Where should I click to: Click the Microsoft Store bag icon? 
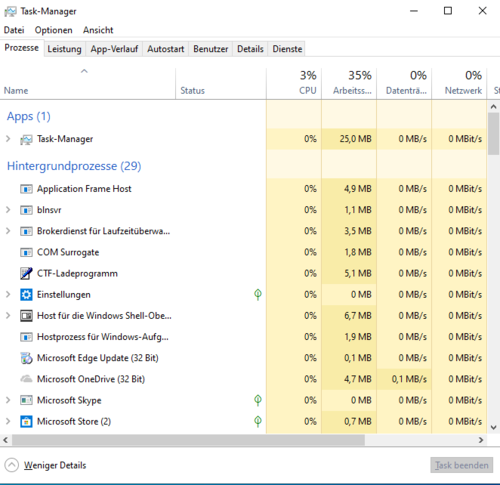pos(26,422)
